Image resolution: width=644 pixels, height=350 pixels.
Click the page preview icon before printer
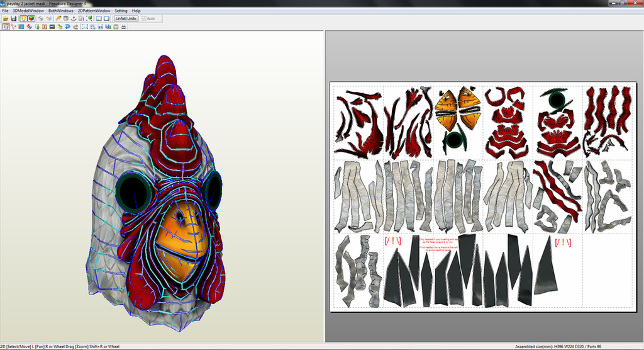[x=116, y=26]
